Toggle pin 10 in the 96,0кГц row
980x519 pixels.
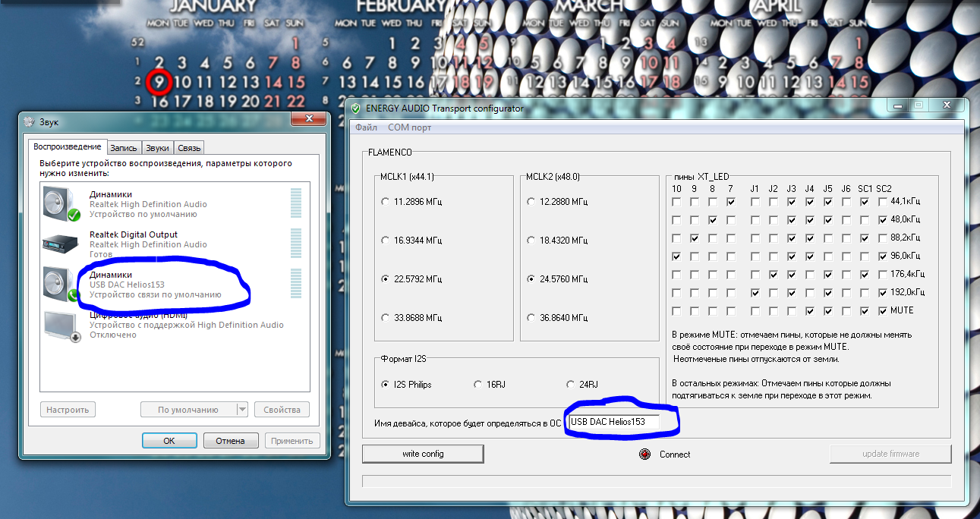tap(676, 256)
